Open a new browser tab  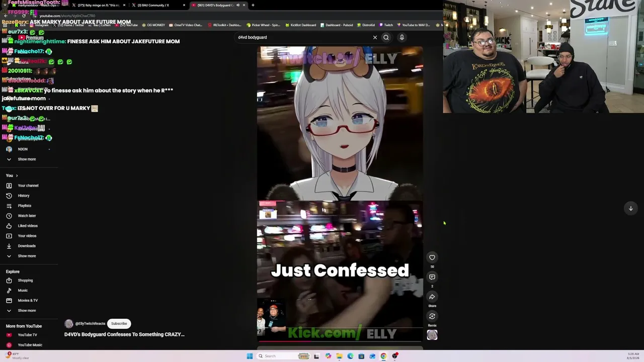[253, 5]
